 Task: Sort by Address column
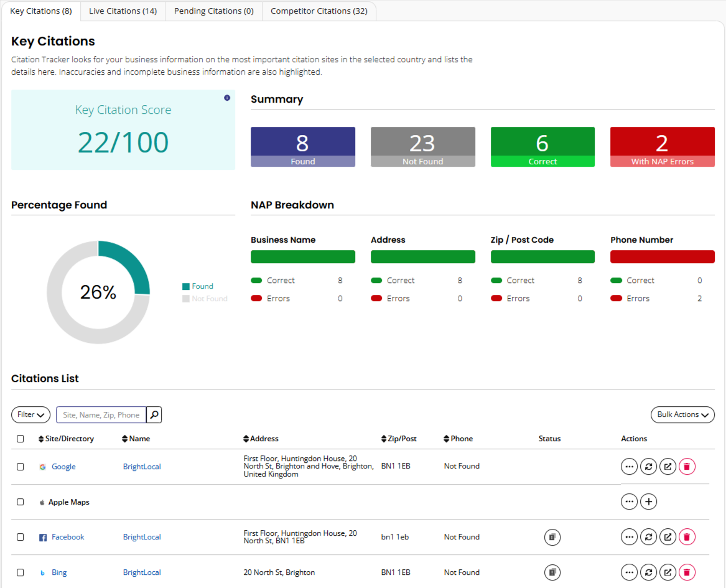261,439
